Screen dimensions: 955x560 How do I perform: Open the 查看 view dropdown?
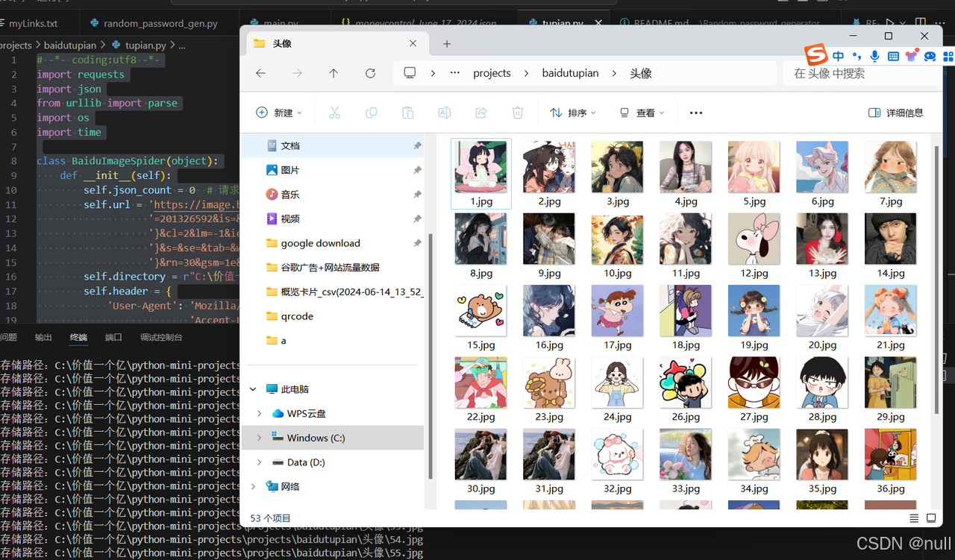[x=642, y=113]
